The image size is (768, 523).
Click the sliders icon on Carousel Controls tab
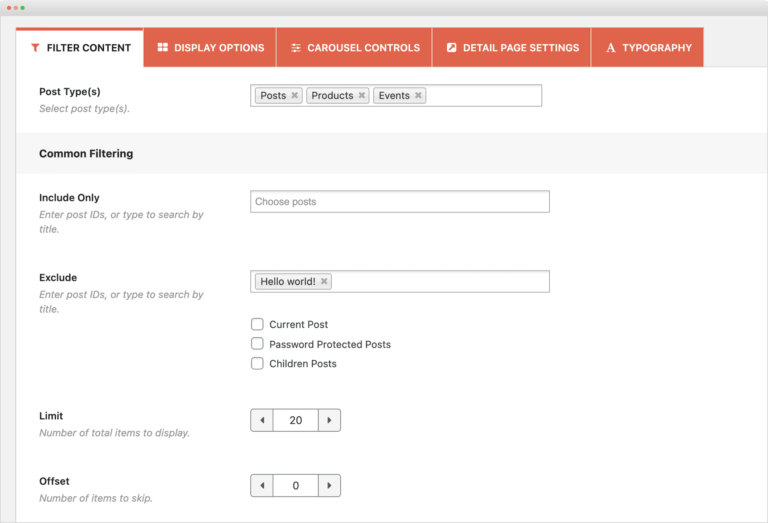(296, 48)
